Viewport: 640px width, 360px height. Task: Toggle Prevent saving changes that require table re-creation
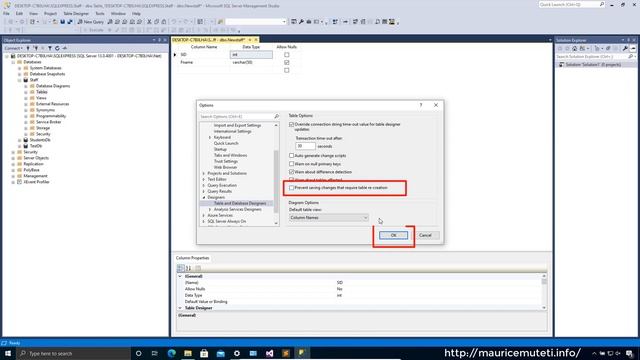(291, 188)
